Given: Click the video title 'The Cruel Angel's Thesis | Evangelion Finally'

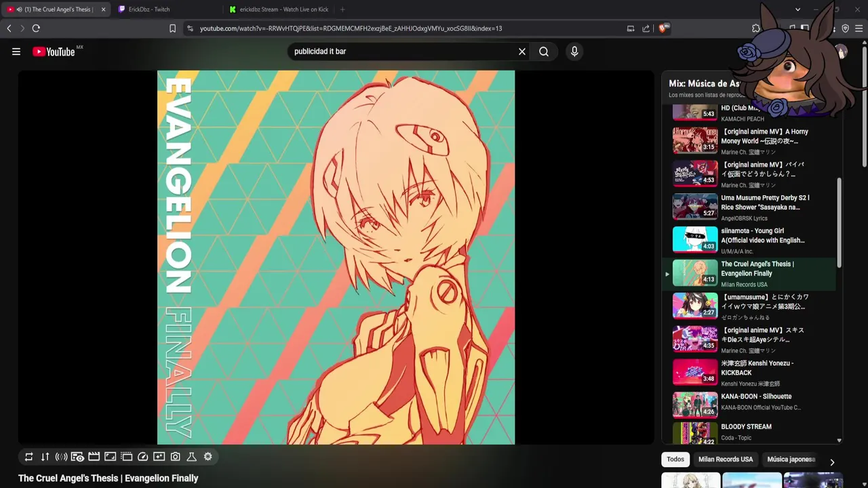Looking at the screenshot, I should point(108,478).
